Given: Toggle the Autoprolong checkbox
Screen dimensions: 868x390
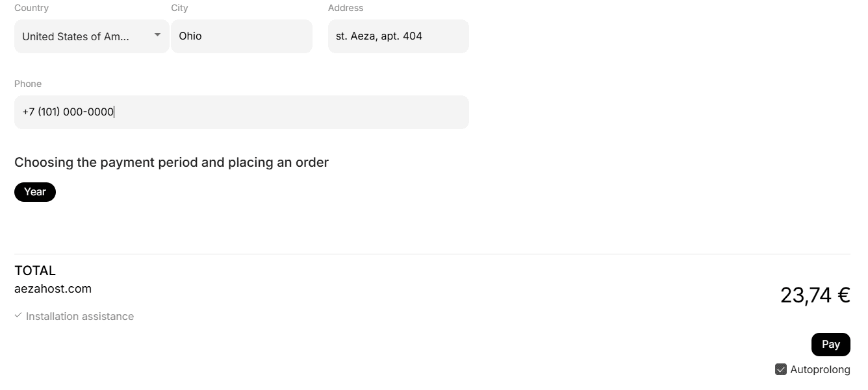Looking at the screenshot, I should point(781,369).
